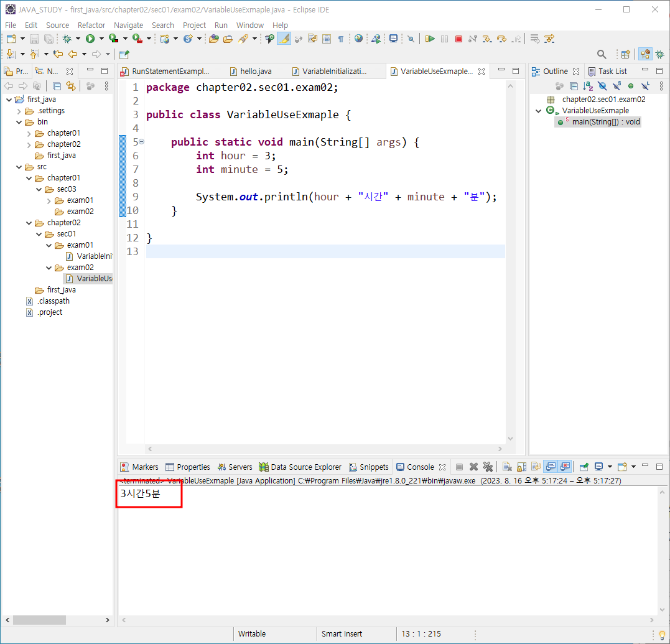
Task: Click the Open Type icon in toolbar
Action: [x=213, y=39]
